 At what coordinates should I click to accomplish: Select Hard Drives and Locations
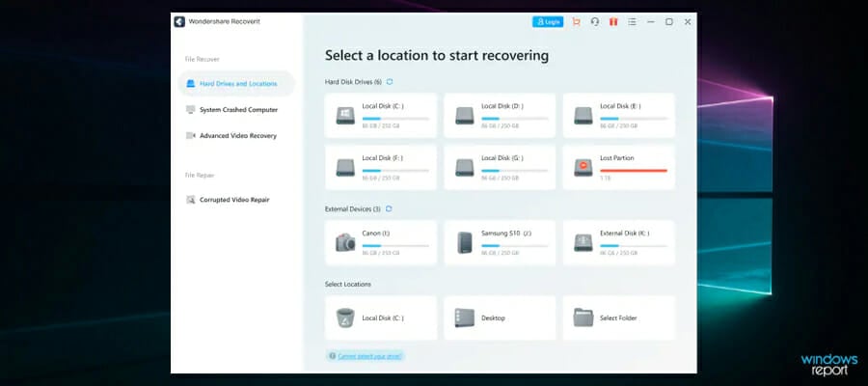236,84
